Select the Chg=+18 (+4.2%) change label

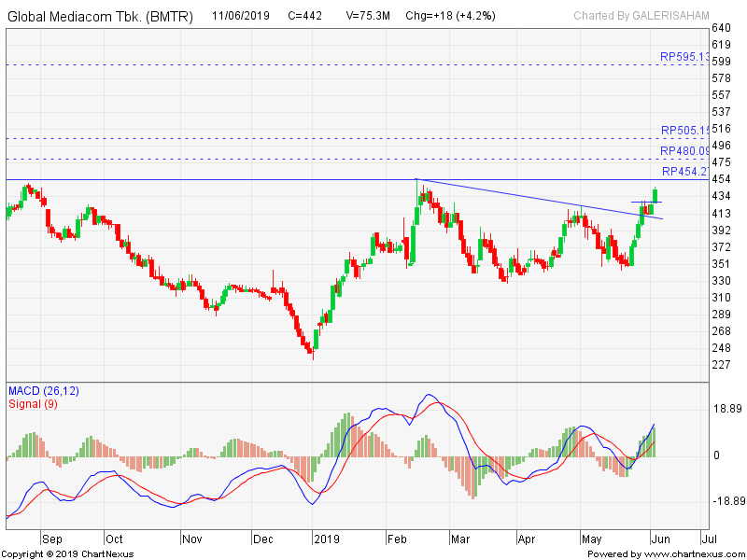(x=450, y=15)
